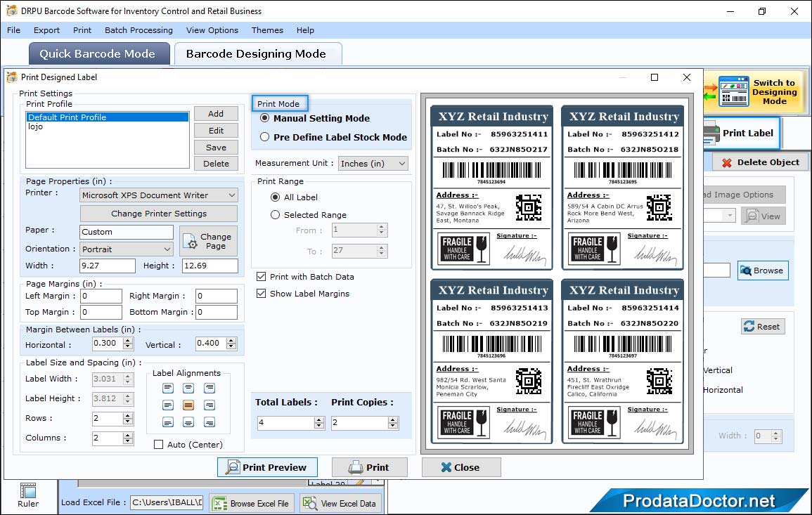Open File menu
812x515 pixels.
[13, 30]
